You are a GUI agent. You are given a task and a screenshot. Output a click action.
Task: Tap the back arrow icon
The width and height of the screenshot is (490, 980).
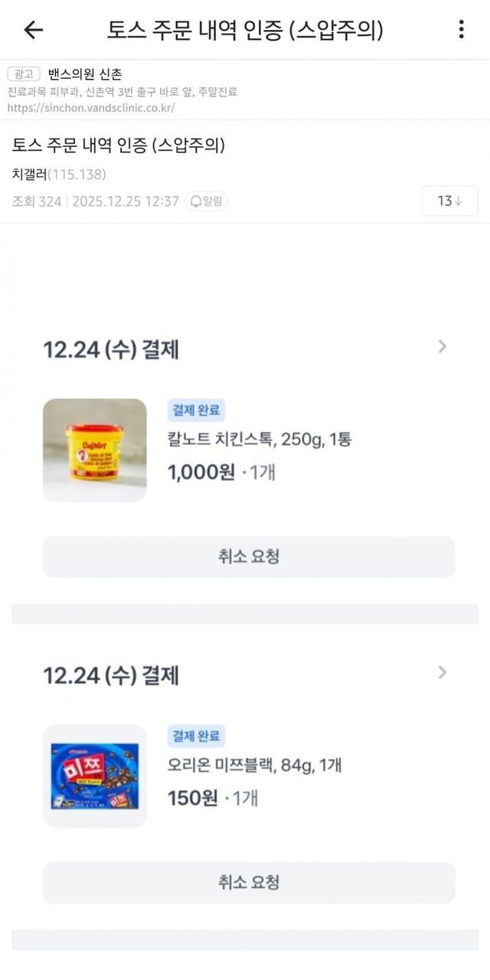tap(34, 30)
